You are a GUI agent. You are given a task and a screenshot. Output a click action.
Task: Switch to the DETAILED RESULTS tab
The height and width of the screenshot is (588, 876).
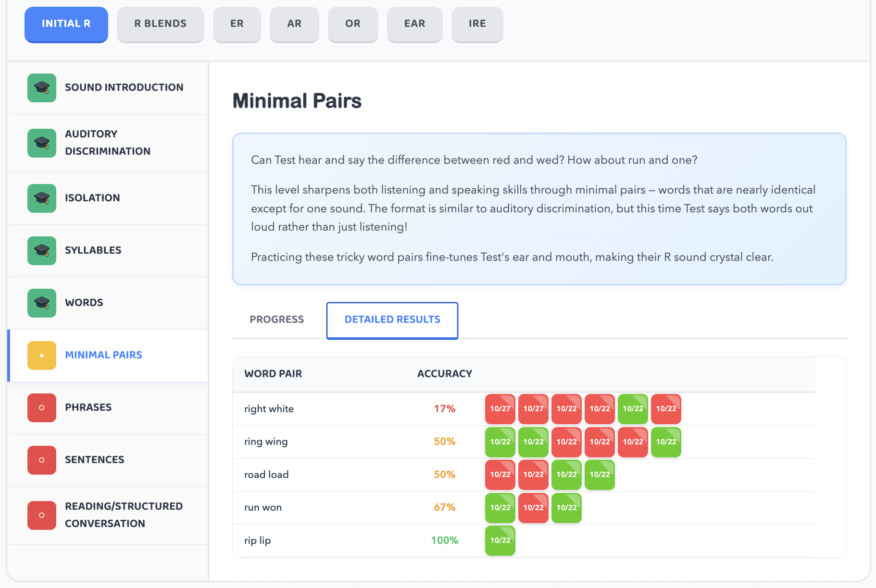(x=392, y=319)
